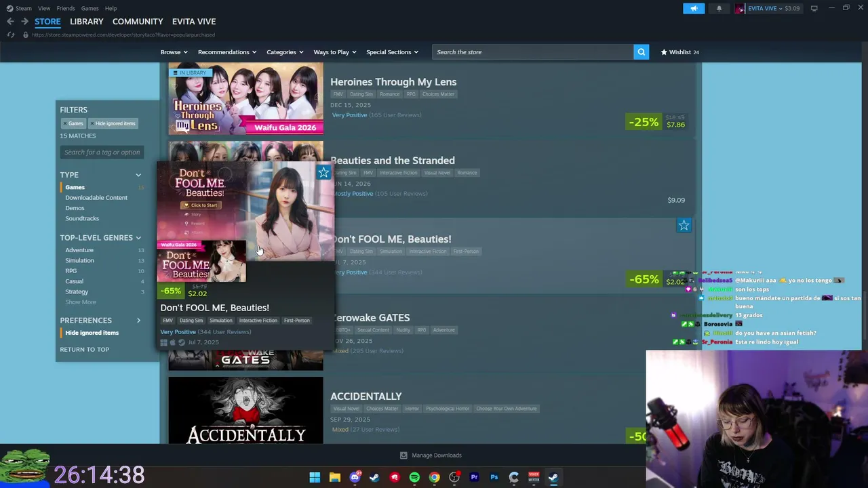
Task: Click the tag or option search field
Action: pyautogui.click(x=102, y=152)
